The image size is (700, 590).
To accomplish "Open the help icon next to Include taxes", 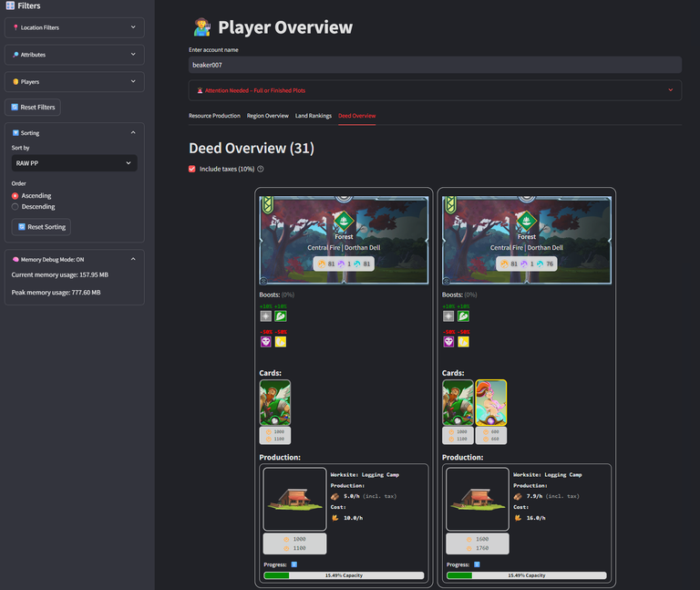I will pos(261,169).
